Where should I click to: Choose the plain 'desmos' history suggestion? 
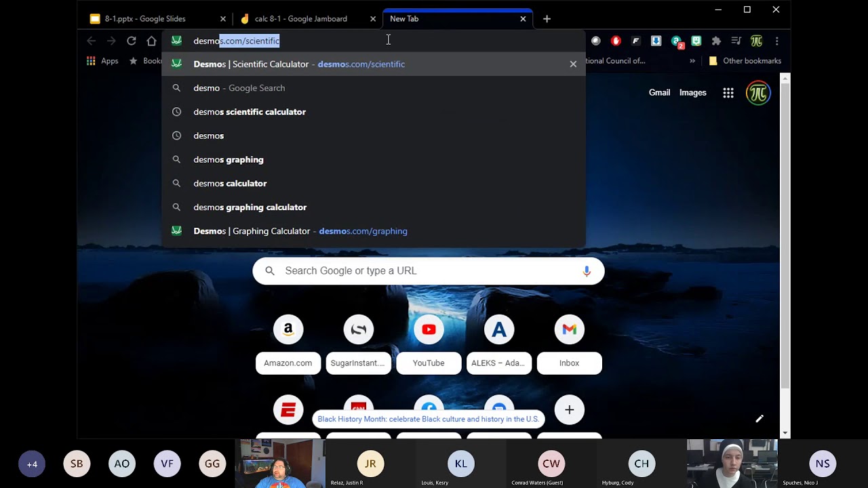pos(373,136)
